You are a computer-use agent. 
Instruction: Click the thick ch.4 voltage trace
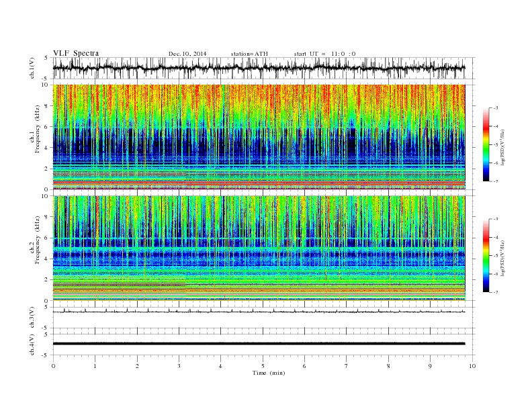259,344
